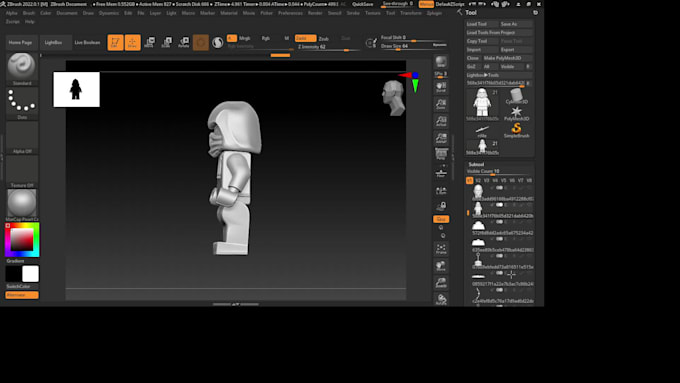Screen dimensions: 680x383
Task: Select the white main color swatch
Action: pos(30,274)
